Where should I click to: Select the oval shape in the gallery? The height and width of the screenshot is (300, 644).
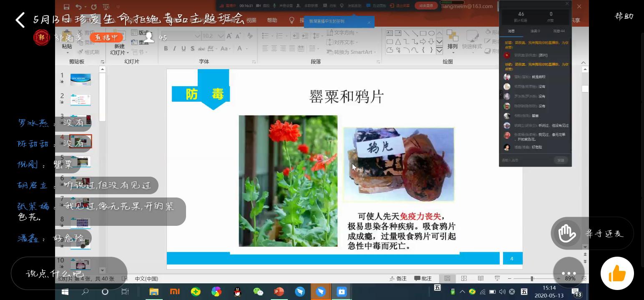[431, 33]
